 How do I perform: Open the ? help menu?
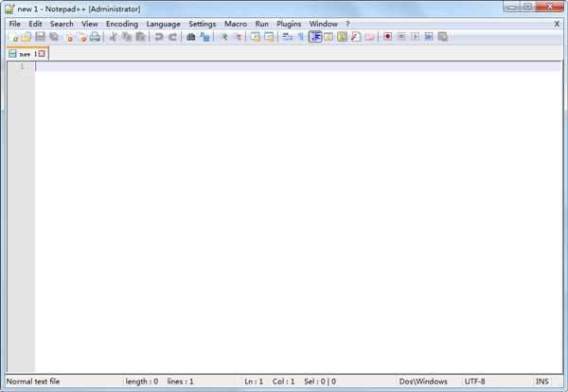coord(347,24)
